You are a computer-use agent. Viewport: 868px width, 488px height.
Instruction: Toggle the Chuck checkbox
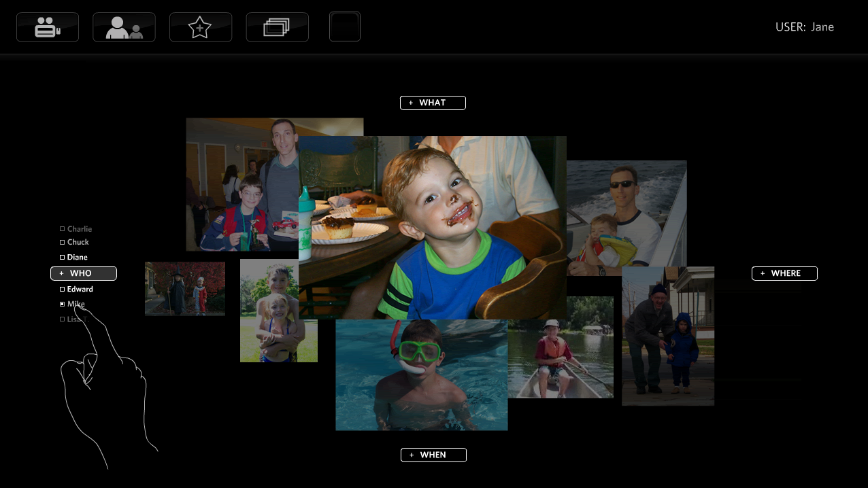coord(63,242)
